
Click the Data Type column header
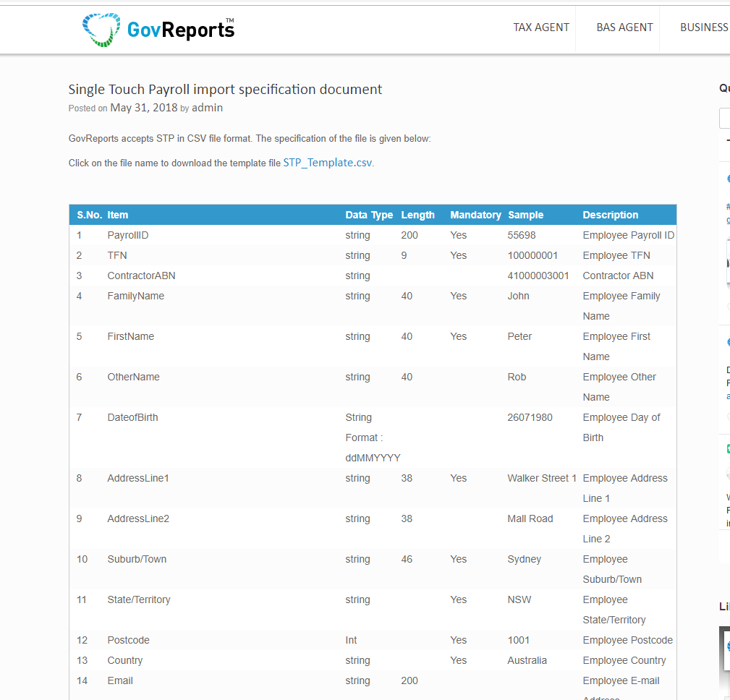(369, 215)
